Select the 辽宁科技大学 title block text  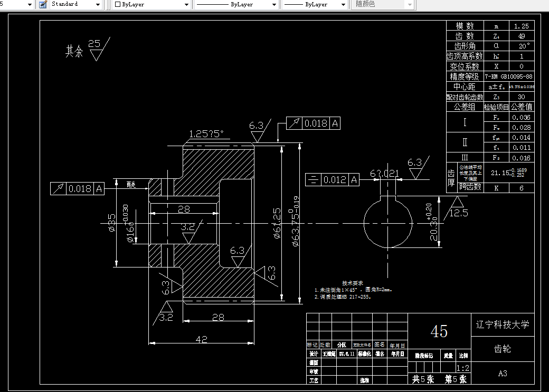click(x=503, y=324)
